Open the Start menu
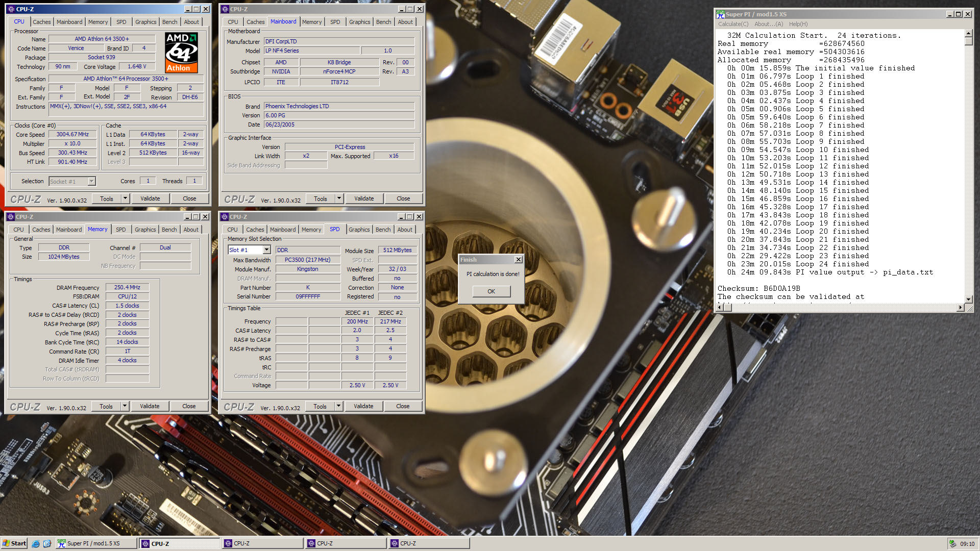980x551 pixels. [14, 544]
